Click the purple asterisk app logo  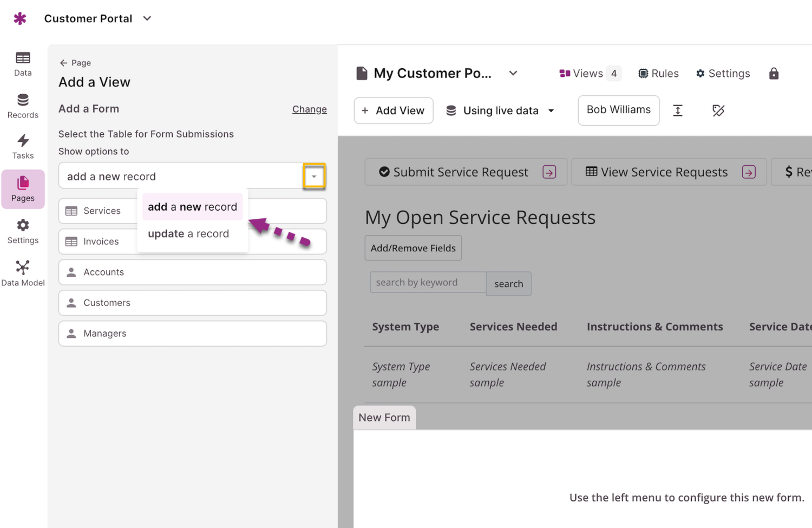(20, 19)
